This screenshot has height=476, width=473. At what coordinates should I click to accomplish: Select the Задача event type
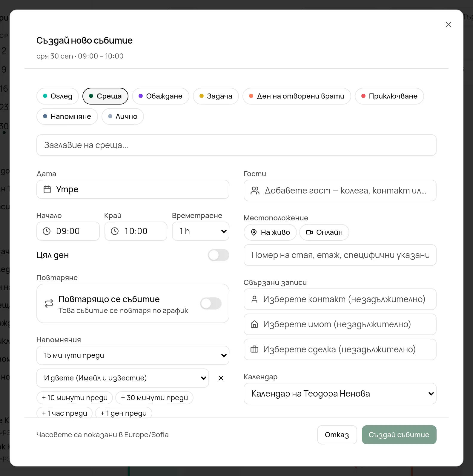point(216,96)
